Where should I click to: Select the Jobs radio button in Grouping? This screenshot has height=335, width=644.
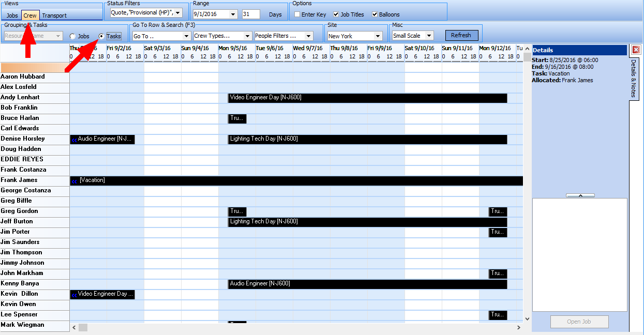[x=72, y=36]
